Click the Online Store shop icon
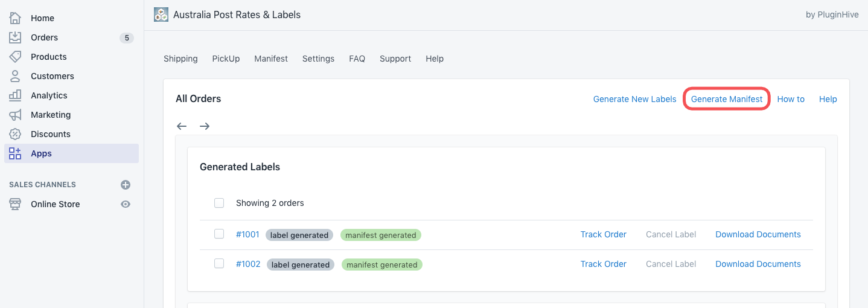Screen dimensions: 868x308 point(15,204)
